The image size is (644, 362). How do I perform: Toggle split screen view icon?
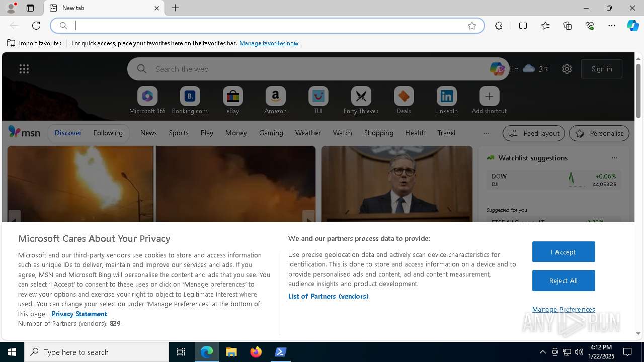(x=523, y=26)
